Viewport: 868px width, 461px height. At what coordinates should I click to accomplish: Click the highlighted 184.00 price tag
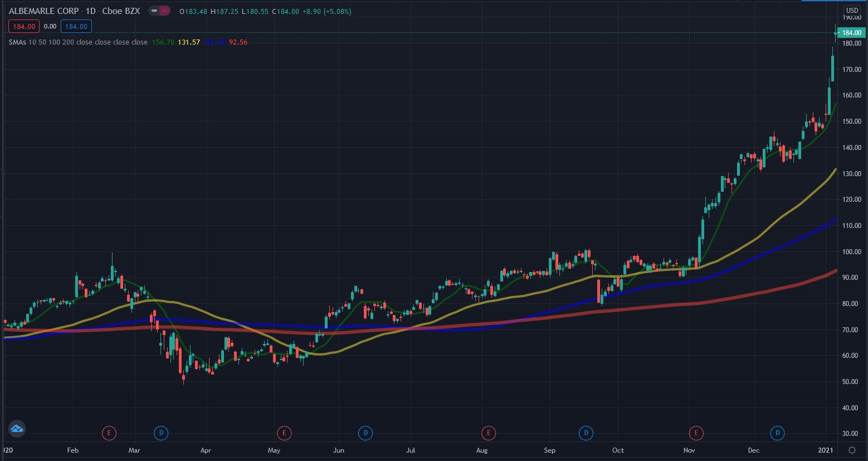coord(851,33)
